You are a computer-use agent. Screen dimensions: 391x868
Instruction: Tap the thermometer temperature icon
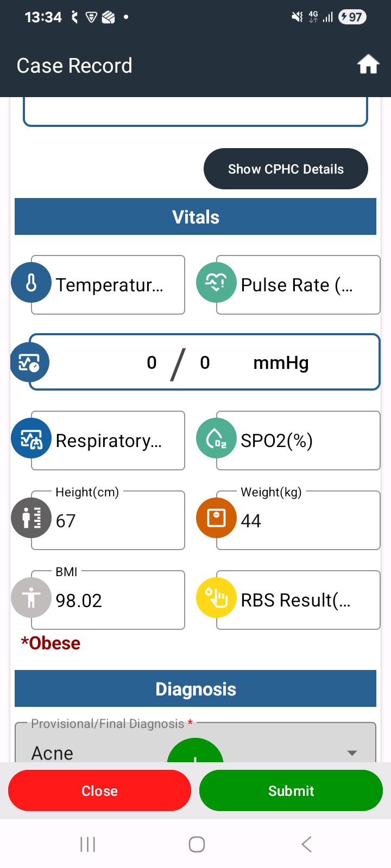31,283
